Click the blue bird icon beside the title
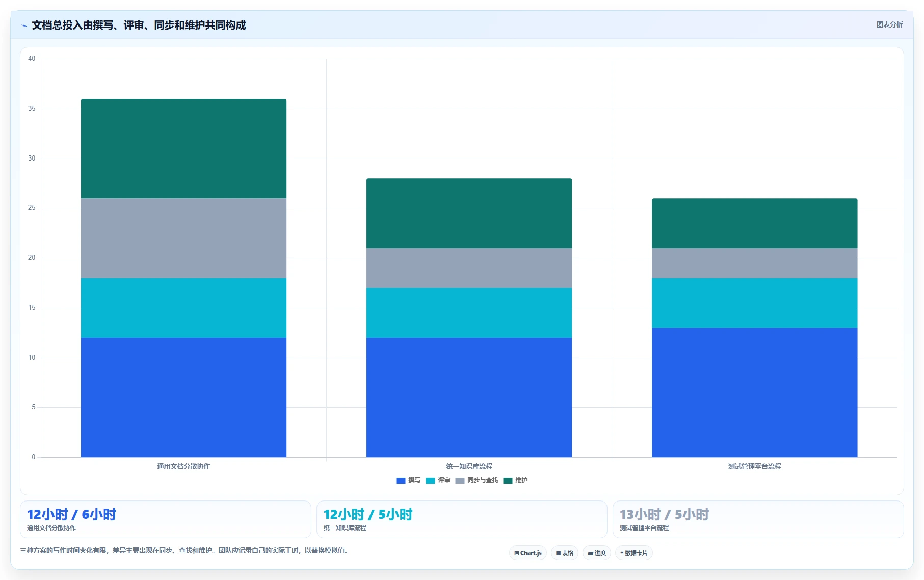924x580 pixels. pyautogui.click(x=24, y=25)
